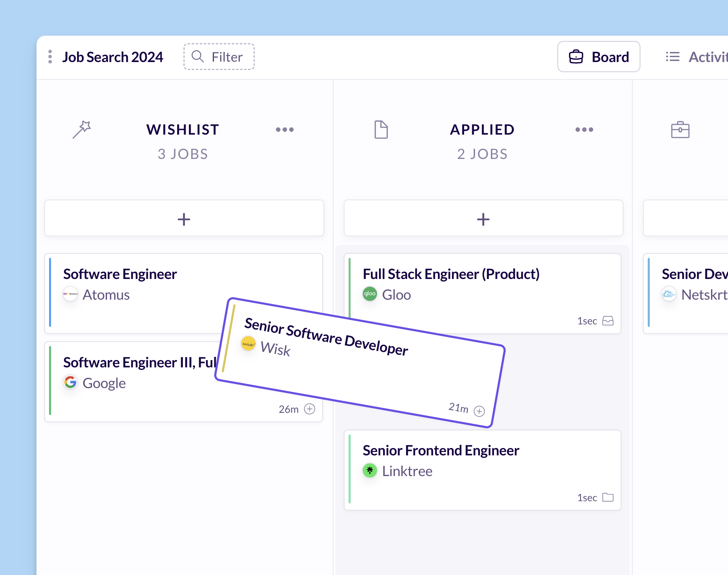Open the Senior Frontend Engineer card title
Image resolution: width=728 pixels, height=575 pixels.
tap(441, 451)
